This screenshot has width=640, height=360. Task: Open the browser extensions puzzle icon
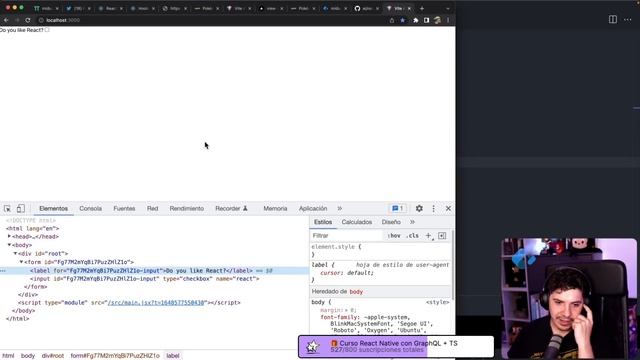coord(416,20)
